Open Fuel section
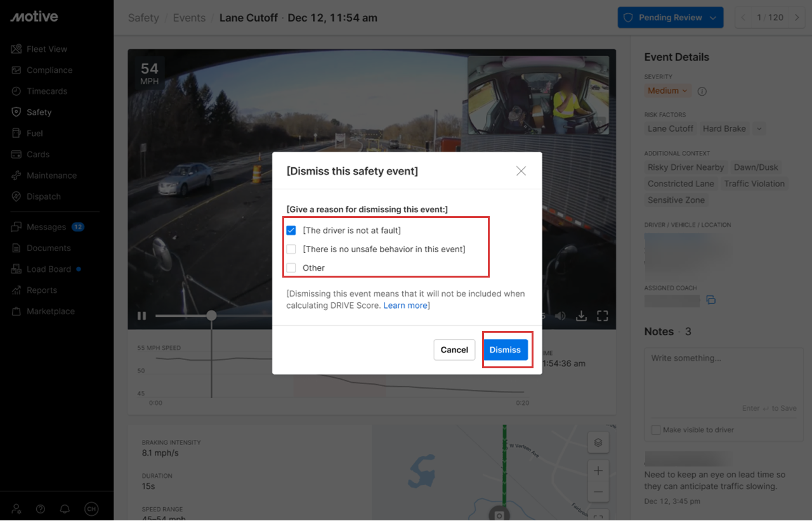The height and width of the screenshot is (521, 812). (x=35, y=133)
